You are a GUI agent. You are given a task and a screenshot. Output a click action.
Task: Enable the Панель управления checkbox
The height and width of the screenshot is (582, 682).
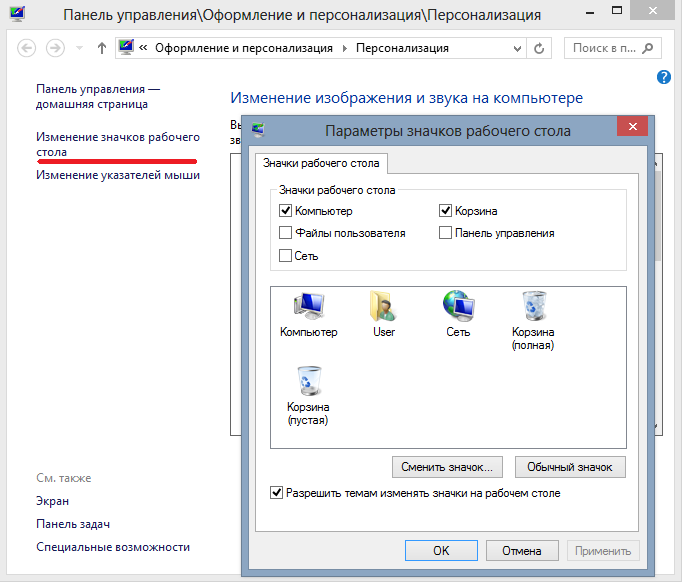445,233
